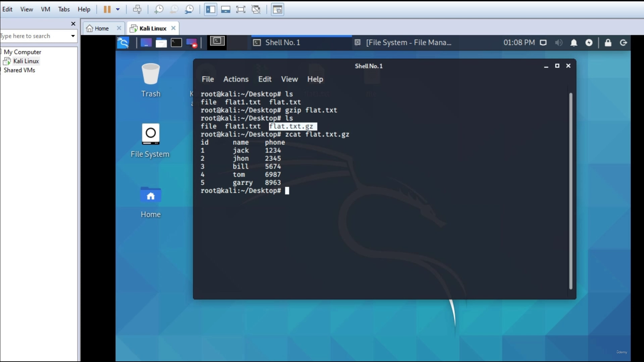Open the snapshot manager
This screenshot has height=362, width=644.
point(190,9)
